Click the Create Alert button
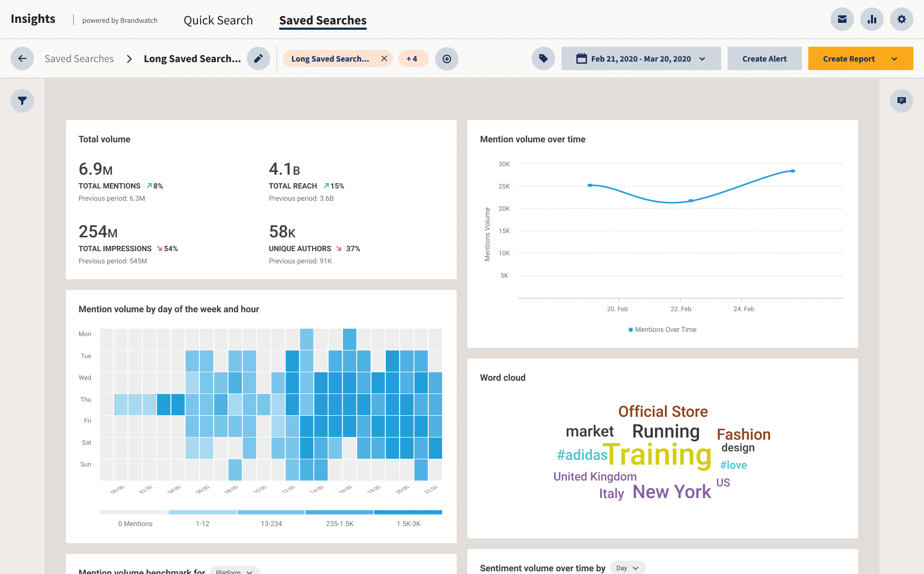 (764, 59)
